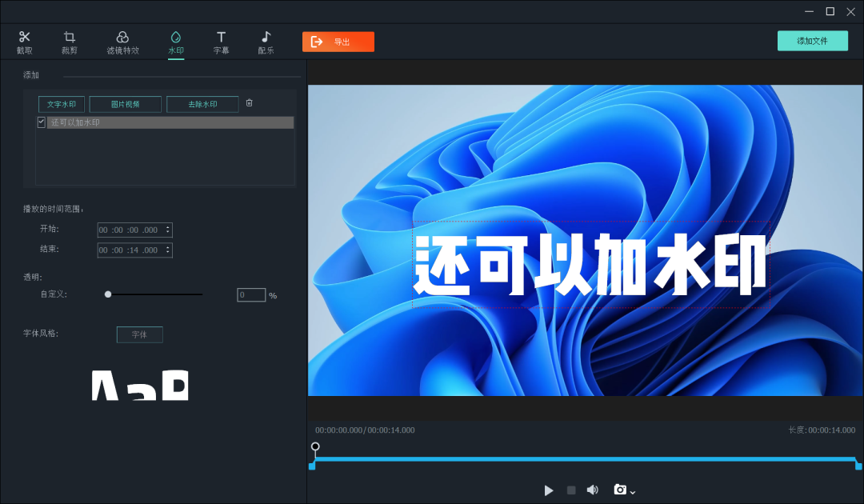Open the 字体 font style dialog
Screen dimensions: 864x504
(139, 334)
